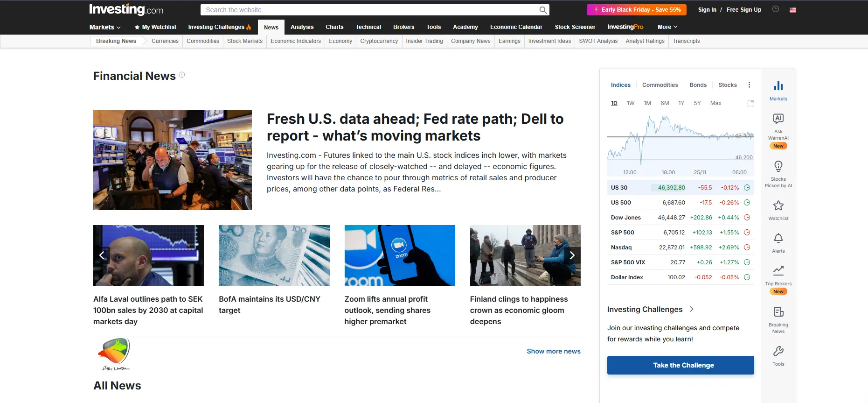Advance the news carousel with right arrow

pyautogui.click(x=572, y=255)
